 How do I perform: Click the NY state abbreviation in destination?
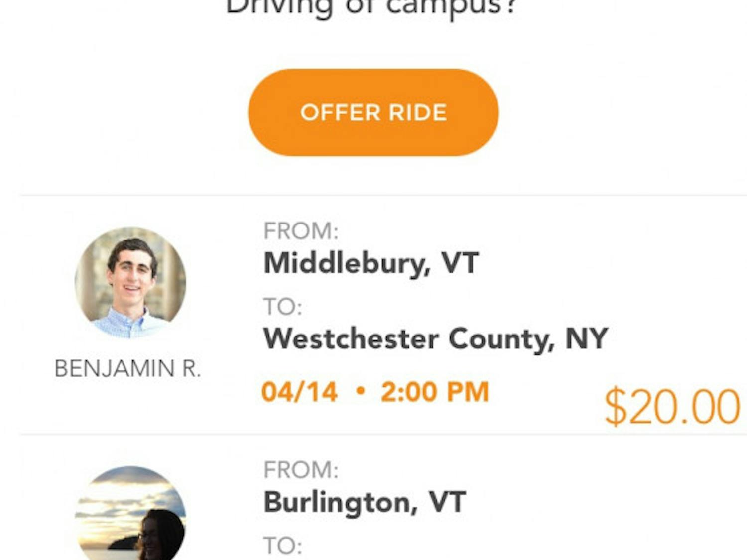(x=586, y=339)
